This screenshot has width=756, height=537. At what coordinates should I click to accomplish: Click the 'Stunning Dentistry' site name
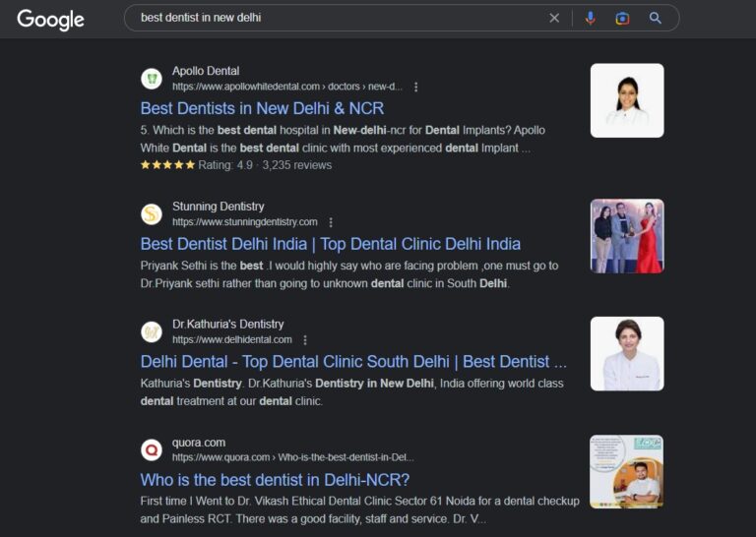pos(219,207)
